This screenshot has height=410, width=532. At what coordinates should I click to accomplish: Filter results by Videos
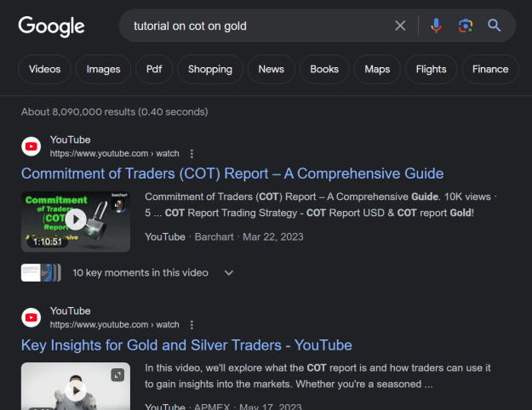click(45, 69)
